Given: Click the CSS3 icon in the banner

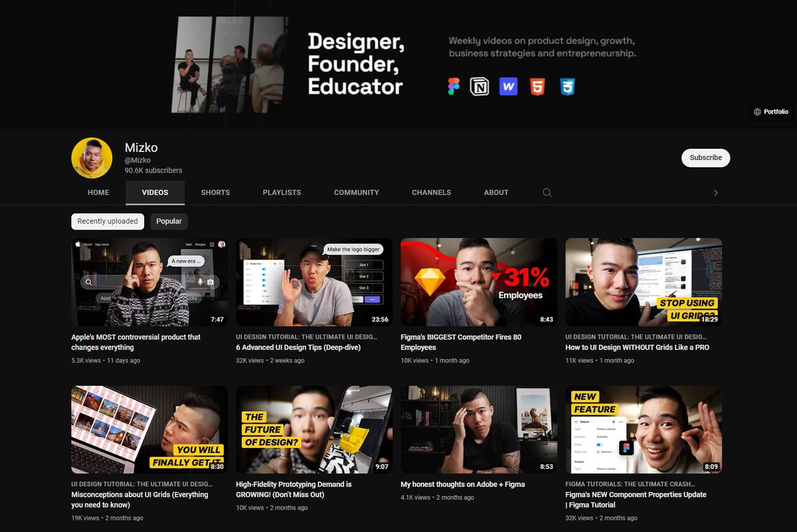Looking at the screenshot, I should click(567, 86).
